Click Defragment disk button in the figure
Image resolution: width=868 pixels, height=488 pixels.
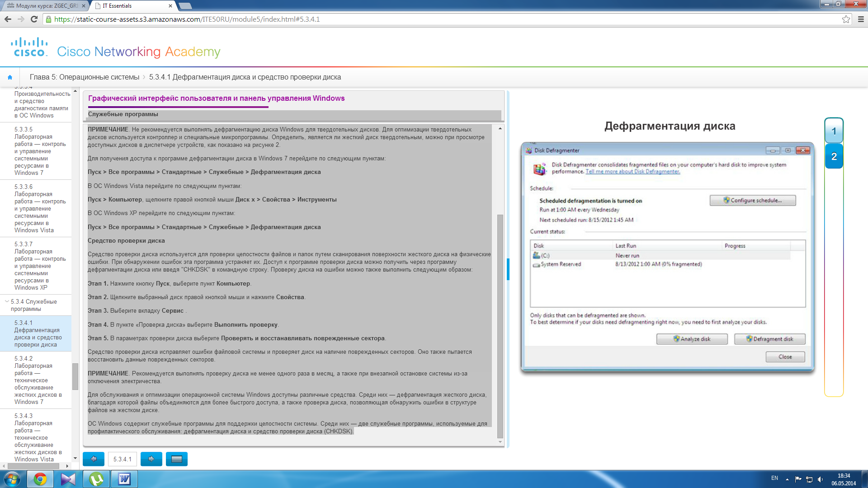coord(770,339)
